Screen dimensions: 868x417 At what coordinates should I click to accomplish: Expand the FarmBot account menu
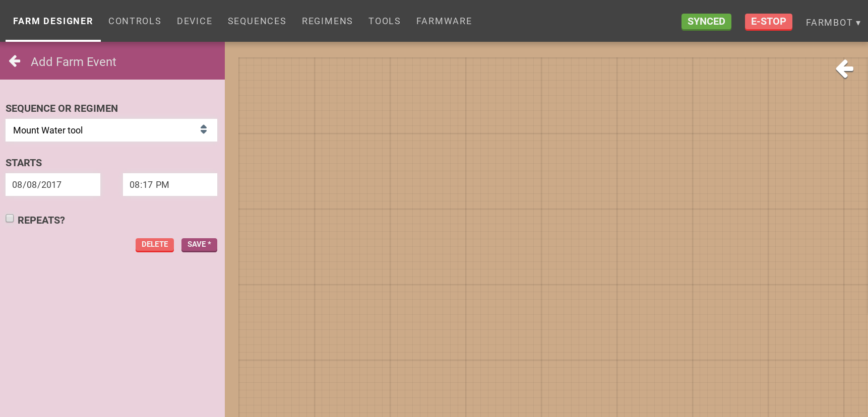pos(833,22)
